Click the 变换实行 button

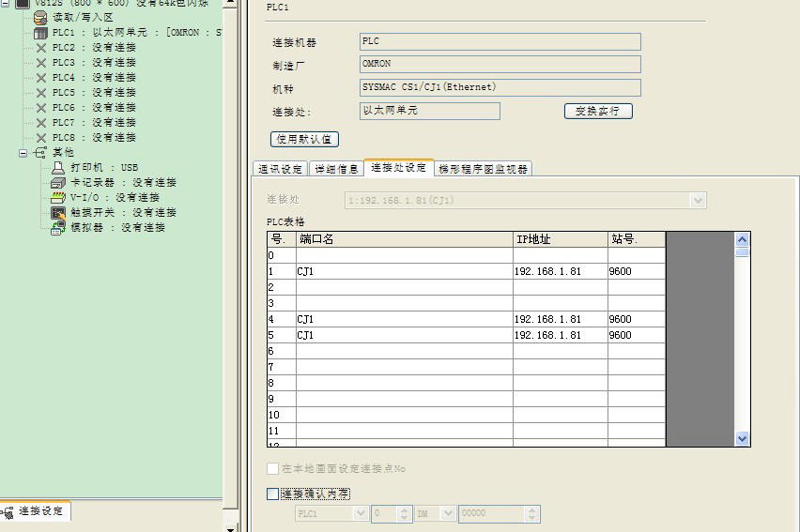pyautogui.click(x=598, y=111)
